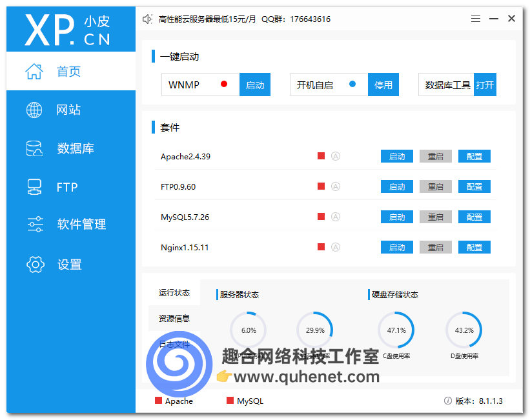Click the 29.9% memory usage gauge

(x=315, y=330)
